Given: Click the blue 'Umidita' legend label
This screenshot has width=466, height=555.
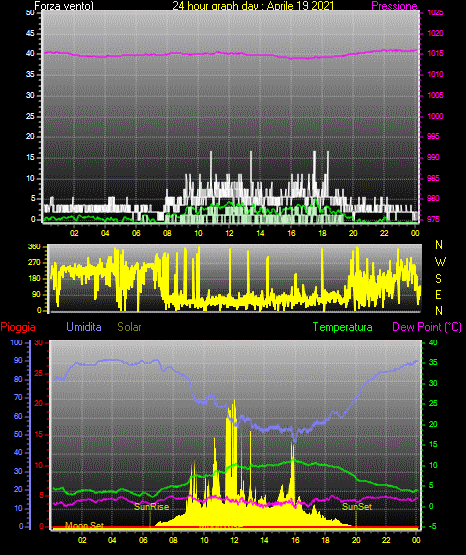Looking at the screenshot, I should click(84, 327).
